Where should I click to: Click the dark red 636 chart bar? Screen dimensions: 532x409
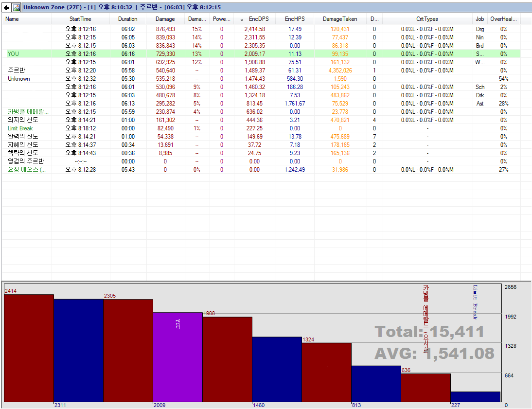[x=426, y=388]
